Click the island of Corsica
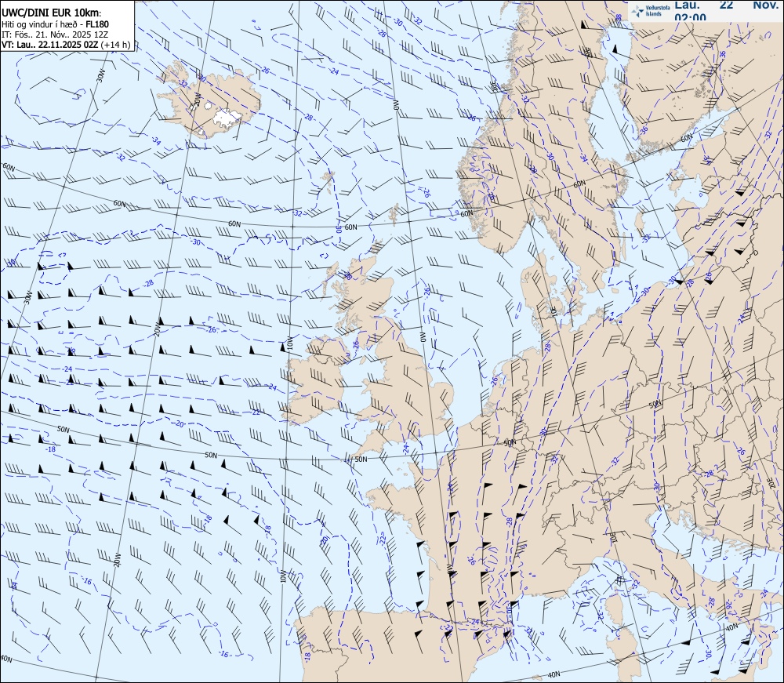 coord(614,606)
